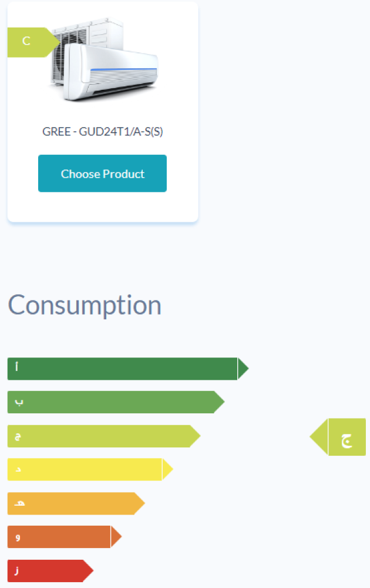Image resolution: width=370 pixels, height=588 pixels.
Task: Click the ج rating marker square
Action: pos(347,437)
